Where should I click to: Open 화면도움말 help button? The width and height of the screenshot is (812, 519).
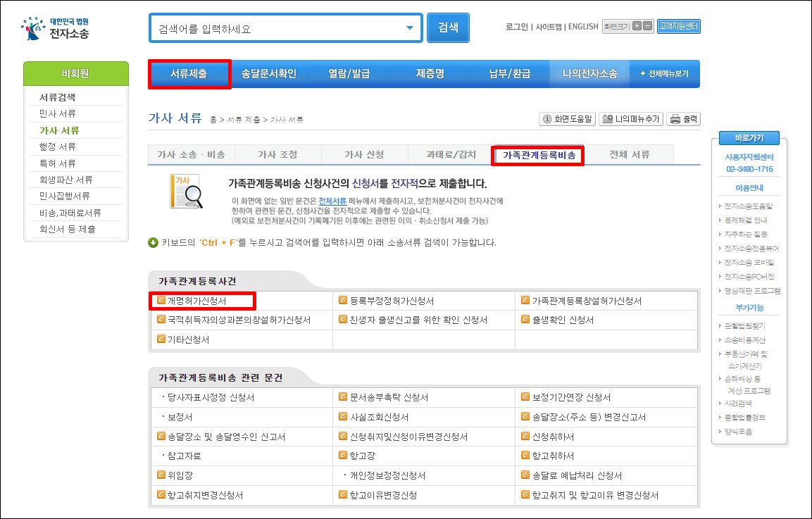tap(567, 119)
